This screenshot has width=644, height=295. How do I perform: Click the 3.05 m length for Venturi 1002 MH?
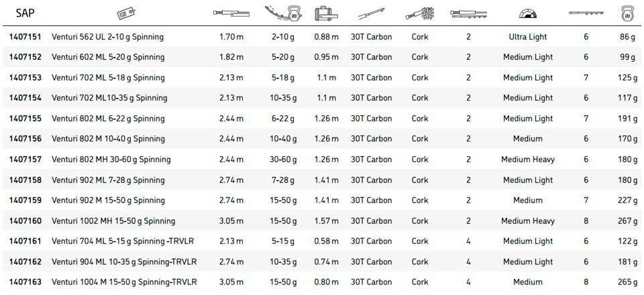(x=231, y=221)
